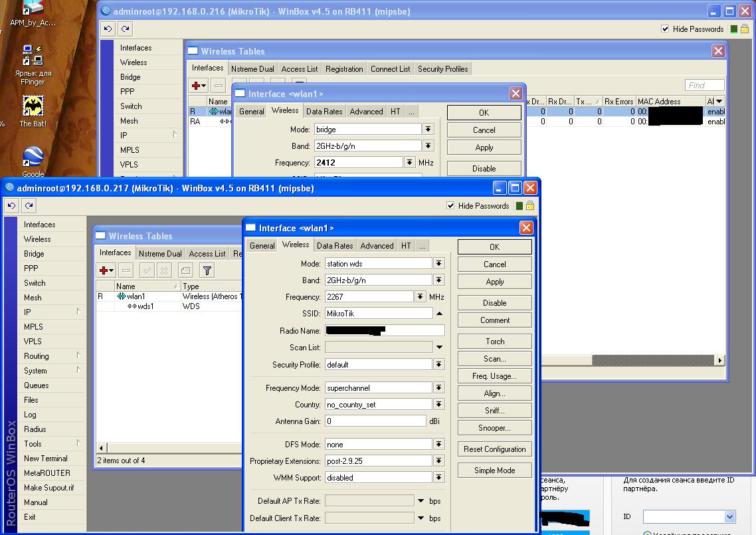Image resolution: width=756 pixels, height=535 pixels.
Task: Open Frequency 2412 dropdown in back wlan1 dialog
Action: point(409,162)
